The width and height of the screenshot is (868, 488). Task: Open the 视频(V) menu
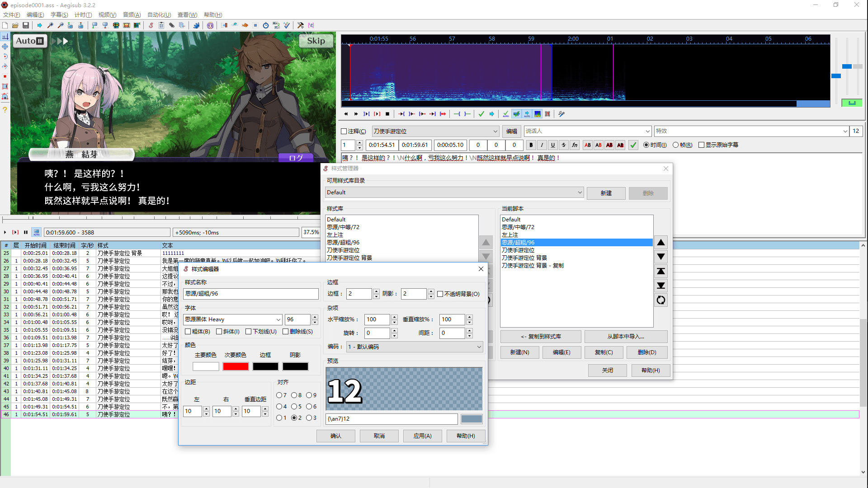click(x=107, y=15)
